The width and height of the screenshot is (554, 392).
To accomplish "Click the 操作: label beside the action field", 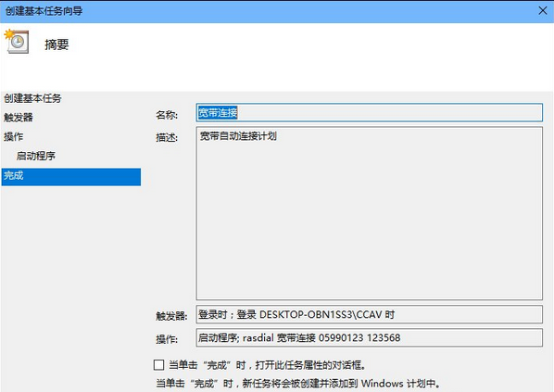I will coord(167,339).
